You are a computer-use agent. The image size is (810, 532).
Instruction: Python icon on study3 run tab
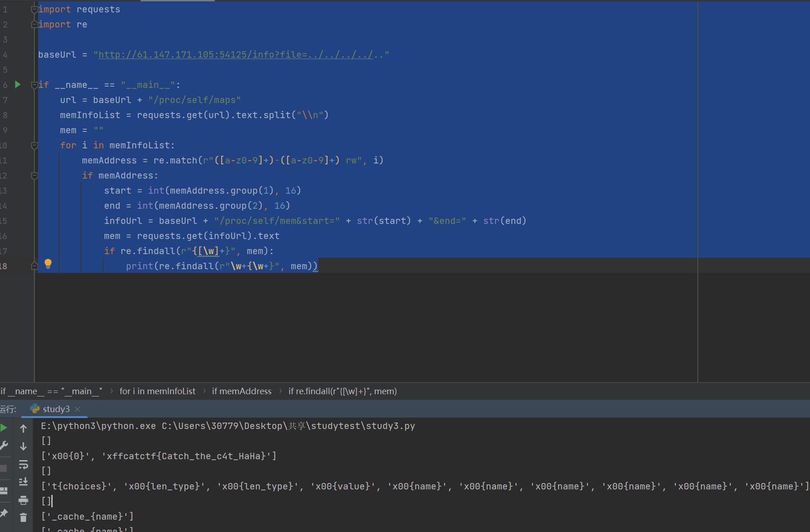click(34, 408)
